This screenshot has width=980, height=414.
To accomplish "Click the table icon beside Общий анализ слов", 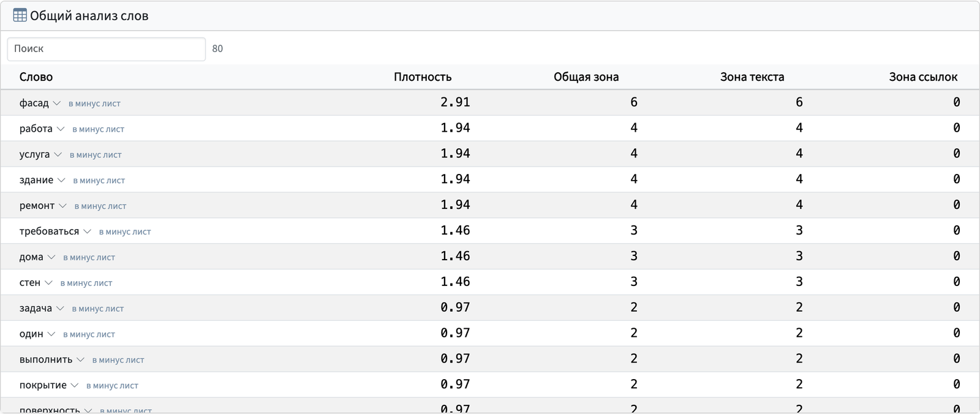I will coord(20,15).
